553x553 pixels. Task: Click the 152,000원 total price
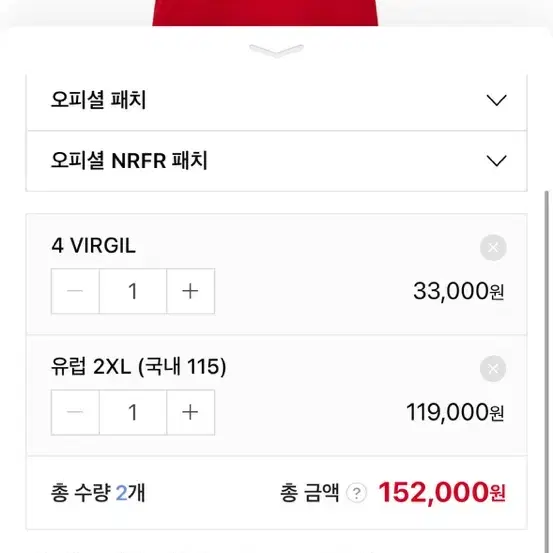442,492
